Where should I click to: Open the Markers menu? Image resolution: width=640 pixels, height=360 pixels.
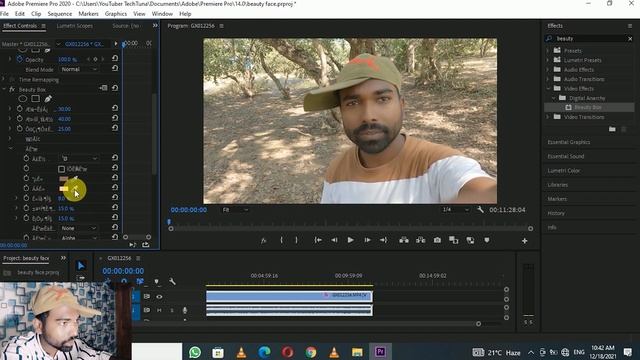coord(88,14)
